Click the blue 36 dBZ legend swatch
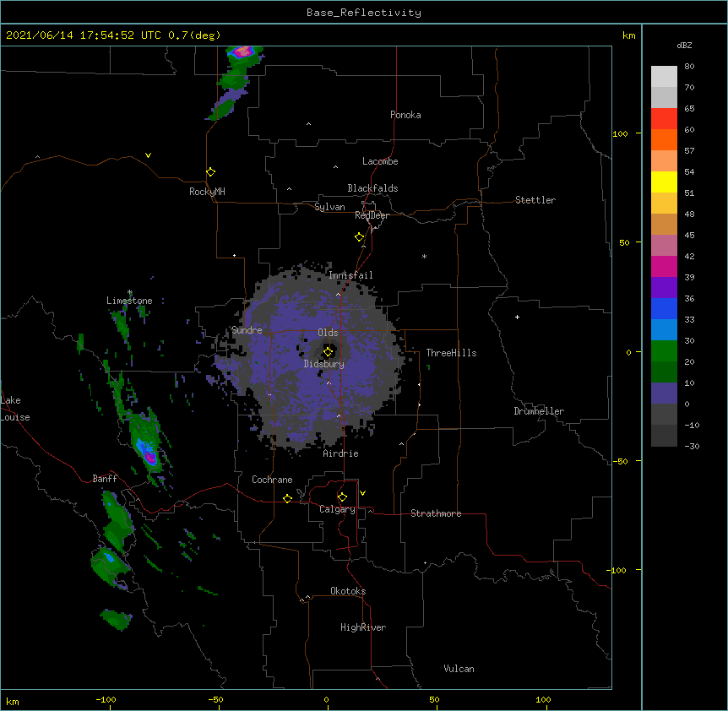 click(664, 308)
